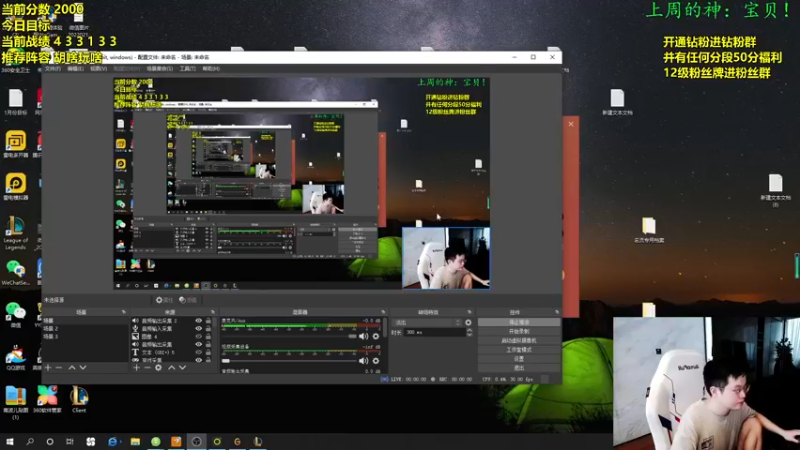Undock the 控件 (Controls) panel
800x450 pixels.
(x=557, y=312)
